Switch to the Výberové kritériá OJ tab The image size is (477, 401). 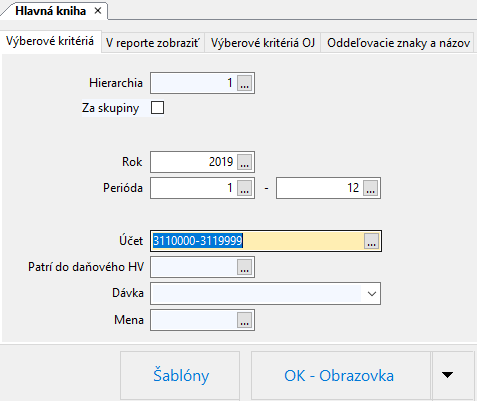pyautogui.click(x=263, y=43)
